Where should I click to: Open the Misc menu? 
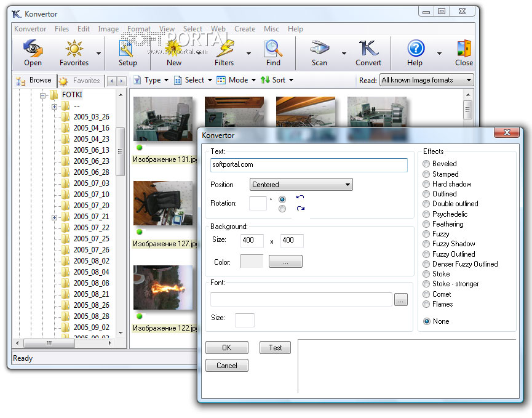pos(271,29)
